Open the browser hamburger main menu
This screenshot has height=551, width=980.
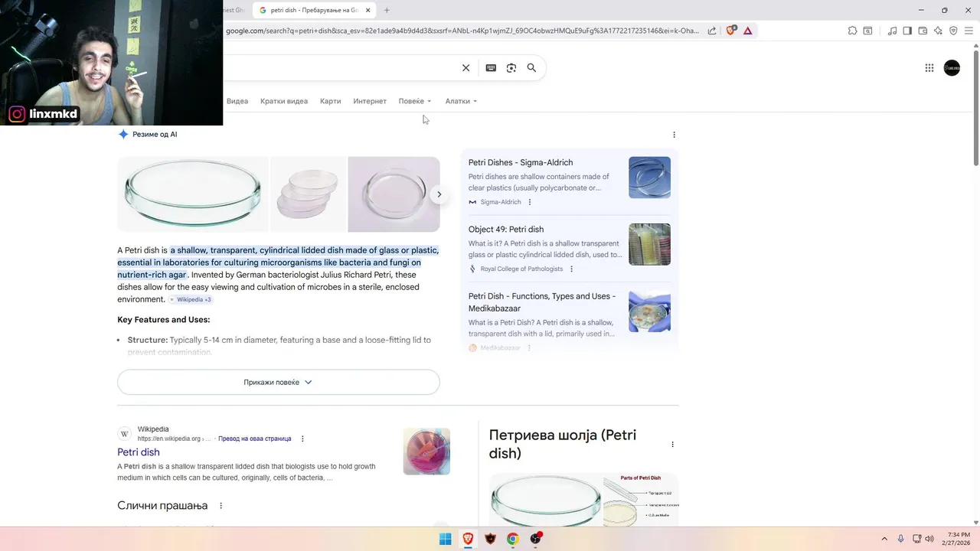[x=969, y=31]
